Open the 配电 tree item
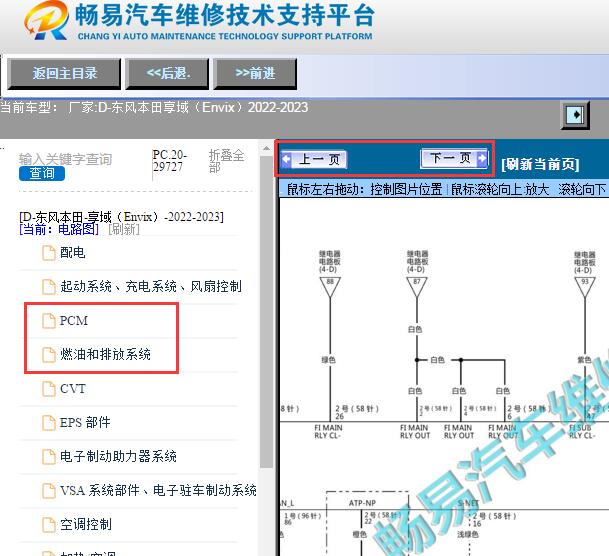Screen dimensions: 609x556 (72, 253)
